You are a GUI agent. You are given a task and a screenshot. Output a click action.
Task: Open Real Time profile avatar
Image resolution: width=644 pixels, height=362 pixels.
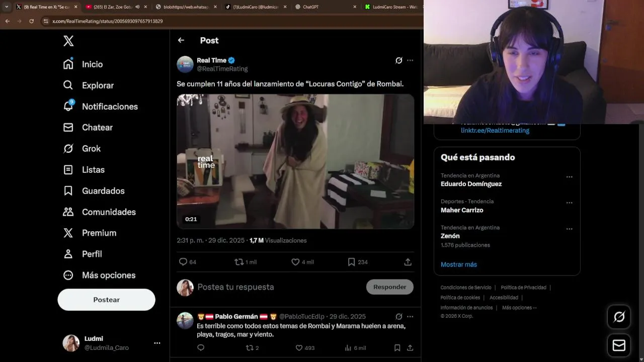(x=185, y=64)
